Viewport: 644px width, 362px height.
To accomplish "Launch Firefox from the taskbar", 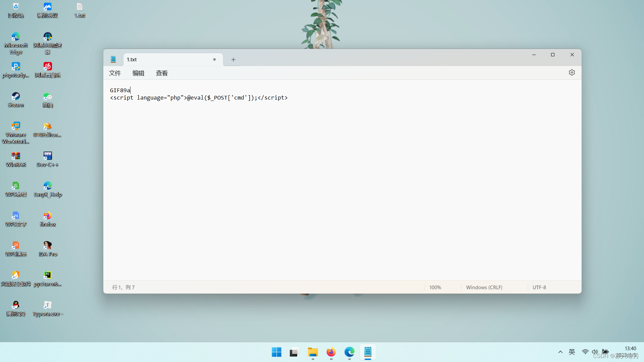I will click(331, 352).
